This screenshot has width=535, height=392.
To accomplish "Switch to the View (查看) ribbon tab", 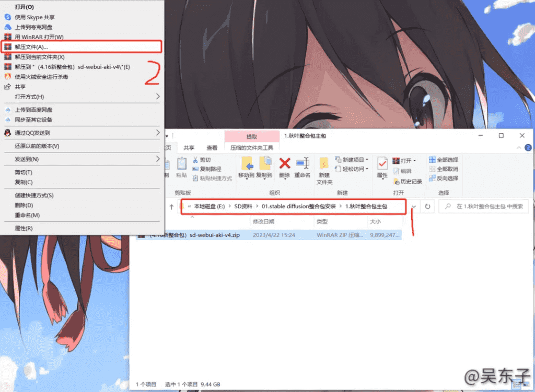I will click(212, 148).
